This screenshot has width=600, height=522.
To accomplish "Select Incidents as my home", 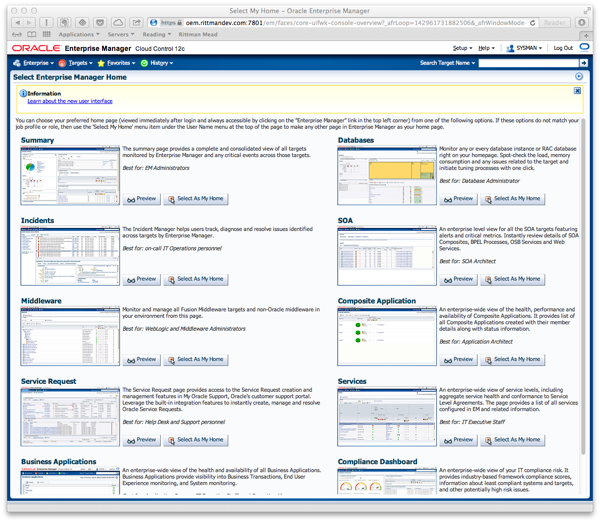I will (196, 279).
